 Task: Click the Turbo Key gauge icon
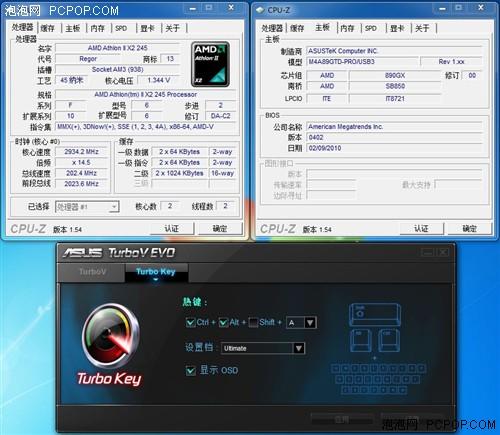click(110, 336)
